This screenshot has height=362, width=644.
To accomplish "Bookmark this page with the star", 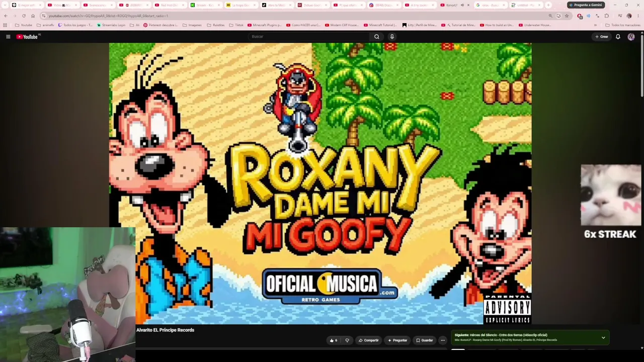I will (567, 16).
